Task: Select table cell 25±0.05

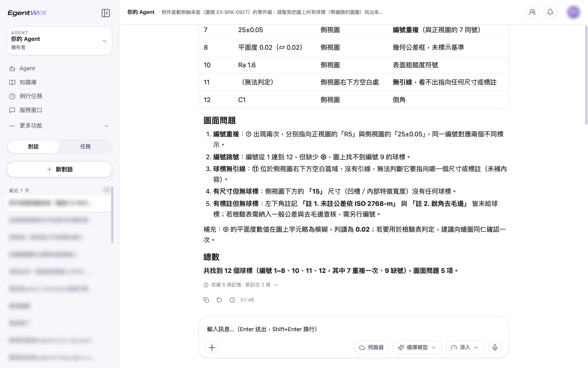Action: click(x=251, y=30)
